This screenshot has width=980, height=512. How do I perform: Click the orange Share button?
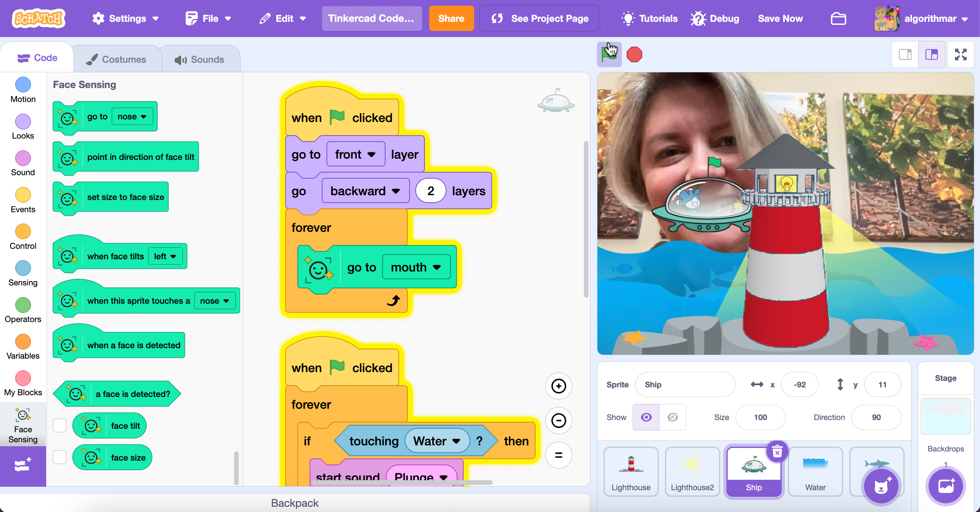click(451, 19)
